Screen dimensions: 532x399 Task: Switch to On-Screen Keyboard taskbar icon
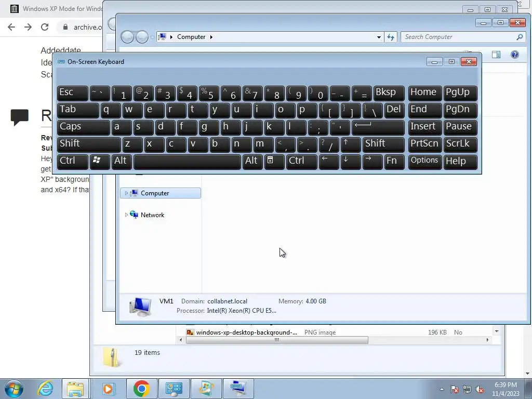click(x=238, y=389)
